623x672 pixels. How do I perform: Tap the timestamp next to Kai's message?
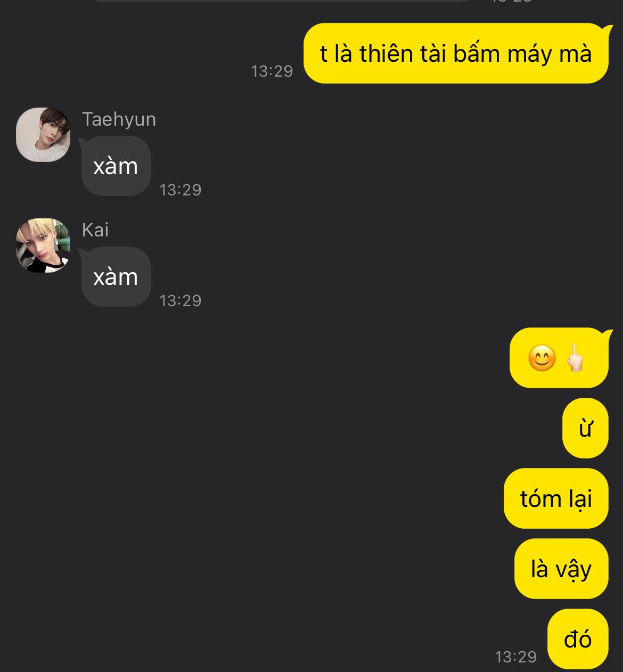click(180, 300)
